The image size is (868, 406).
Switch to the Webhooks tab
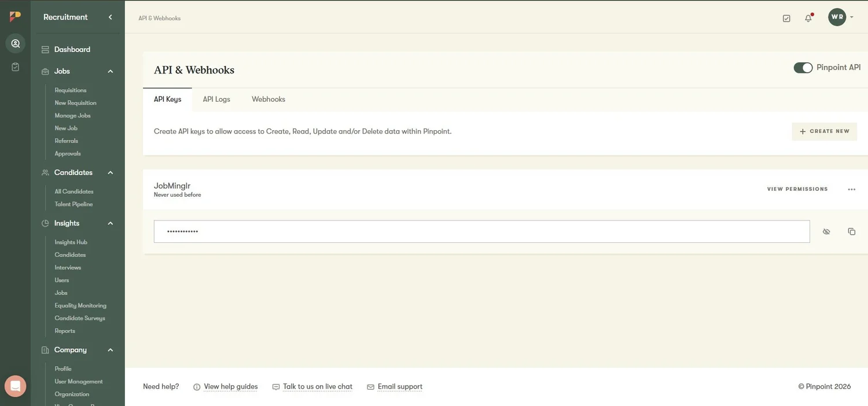269,99
